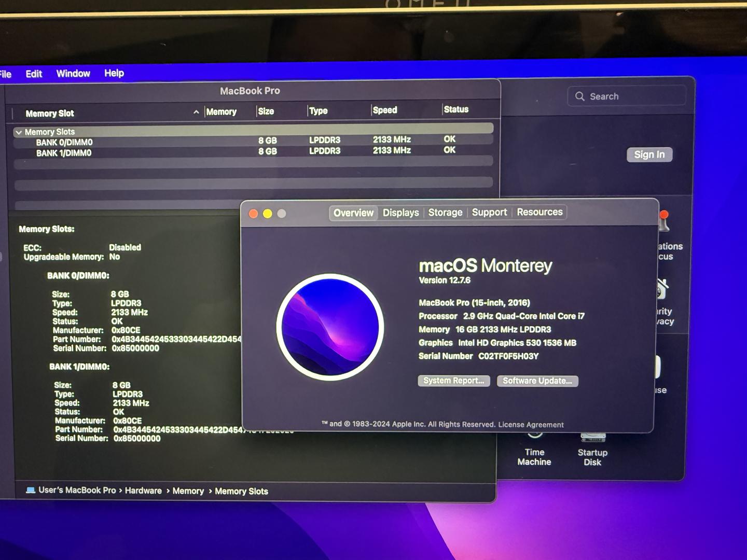747x560 pixels.
Task: Open the Edit menu
Action: point(34,74)
